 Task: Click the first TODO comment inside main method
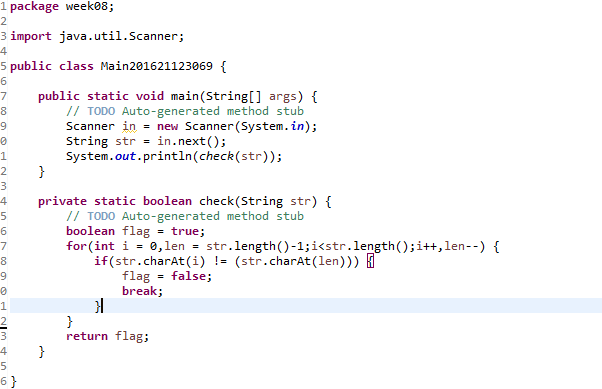pos(185,111)
